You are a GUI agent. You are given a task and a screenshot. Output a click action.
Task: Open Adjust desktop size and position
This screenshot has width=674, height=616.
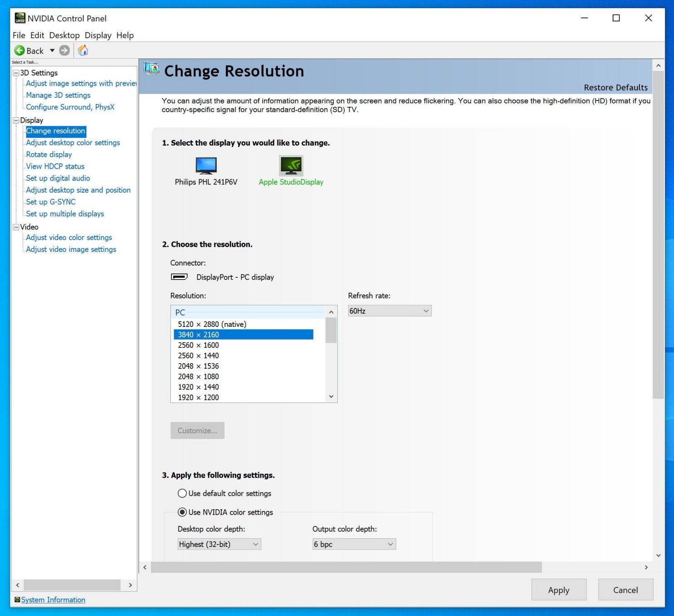[x=78, y=190]
